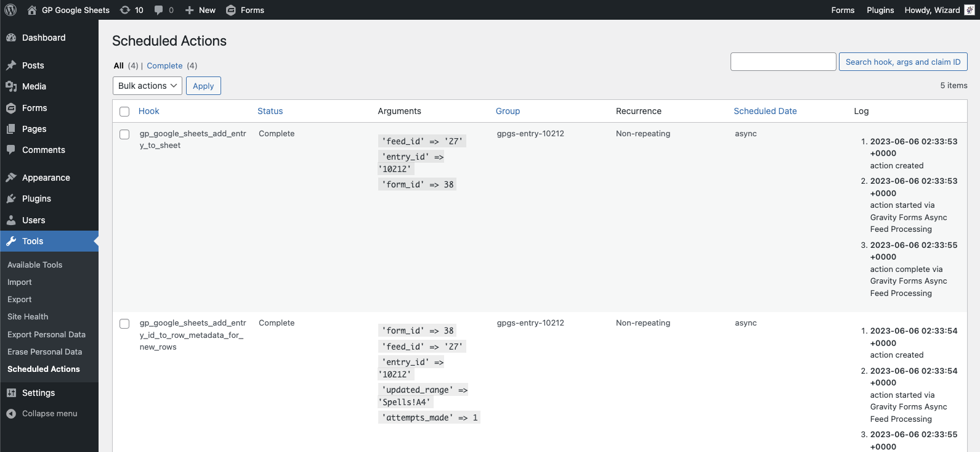Sort by the Status column header
Image resolution: width=980 pixels, height=452 pixels.
click(x=270, y=111)
